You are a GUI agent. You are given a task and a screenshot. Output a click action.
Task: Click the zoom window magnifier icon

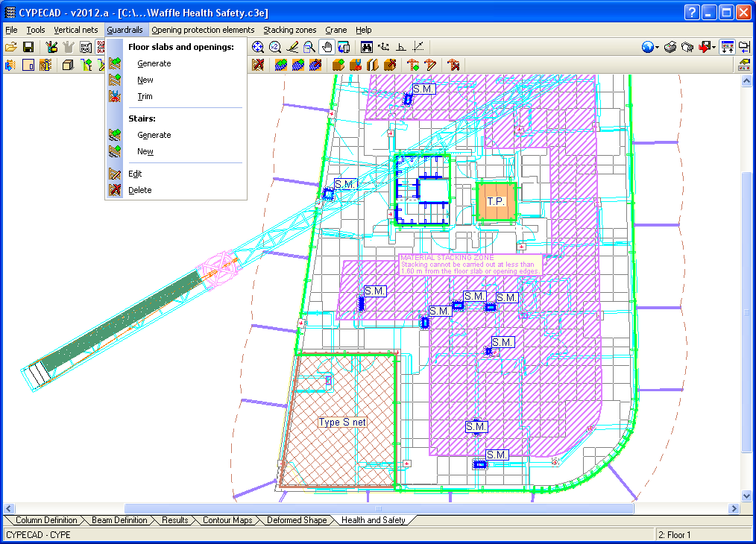click(309, 47)
